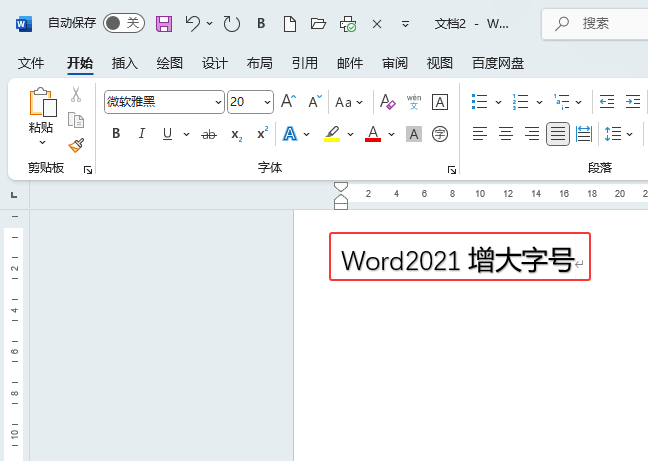Open the 绘图 tab

tap(170, 63)
